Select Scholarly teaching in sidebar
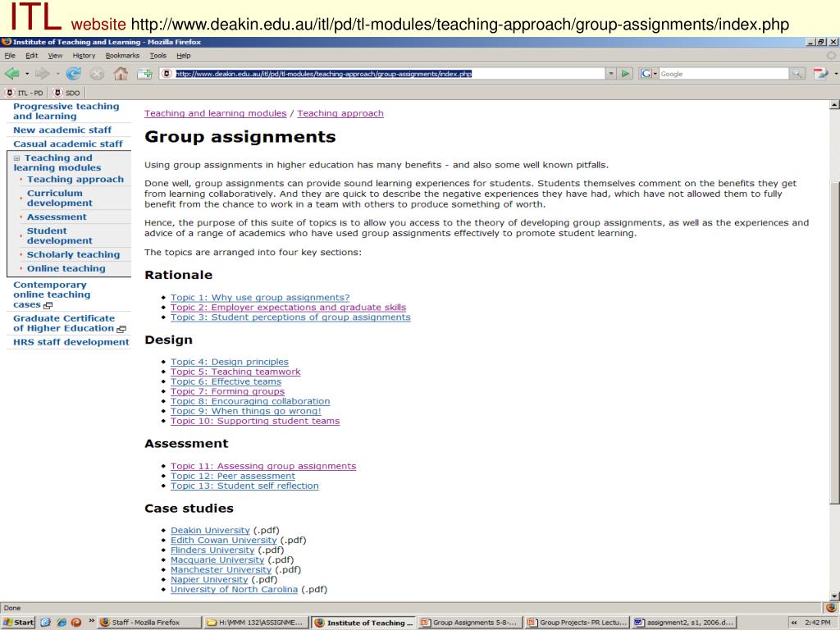This screenshot has width=840, height=630. [73, 254]
